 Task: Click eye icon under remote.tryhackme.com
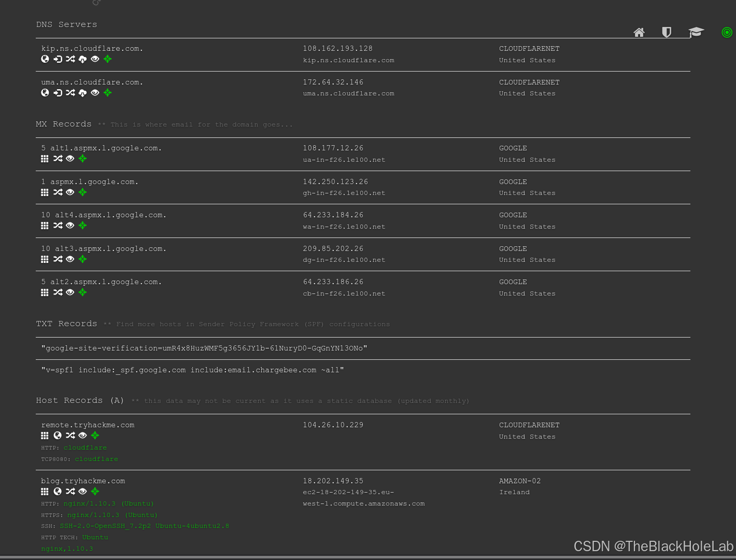(82, 436)
